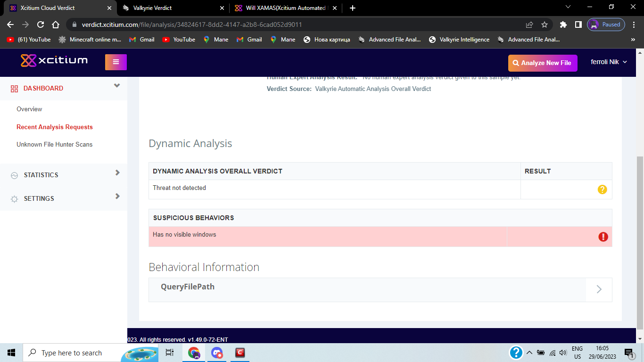Switch to the Valkyrie Verdict tab
Image resolution: width=644 pixels, height=362 pixels.
pyautogui.click(x=172, y=8)
